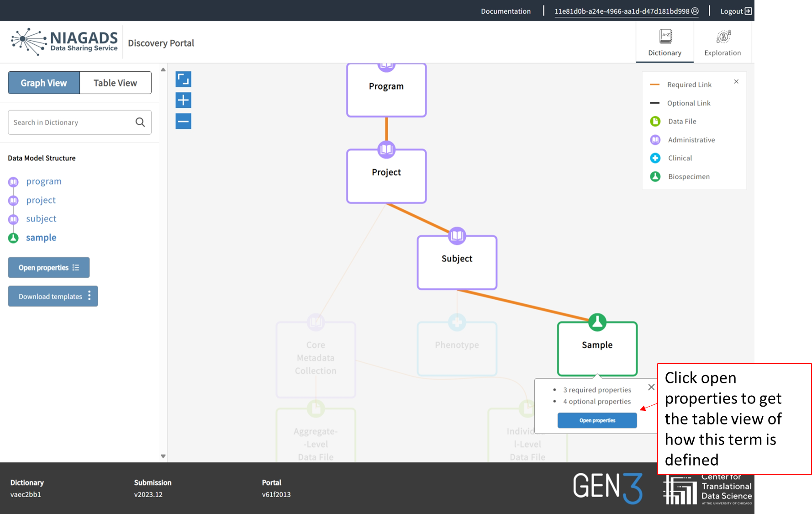Click the Sample node flask icon

(597, 322)
